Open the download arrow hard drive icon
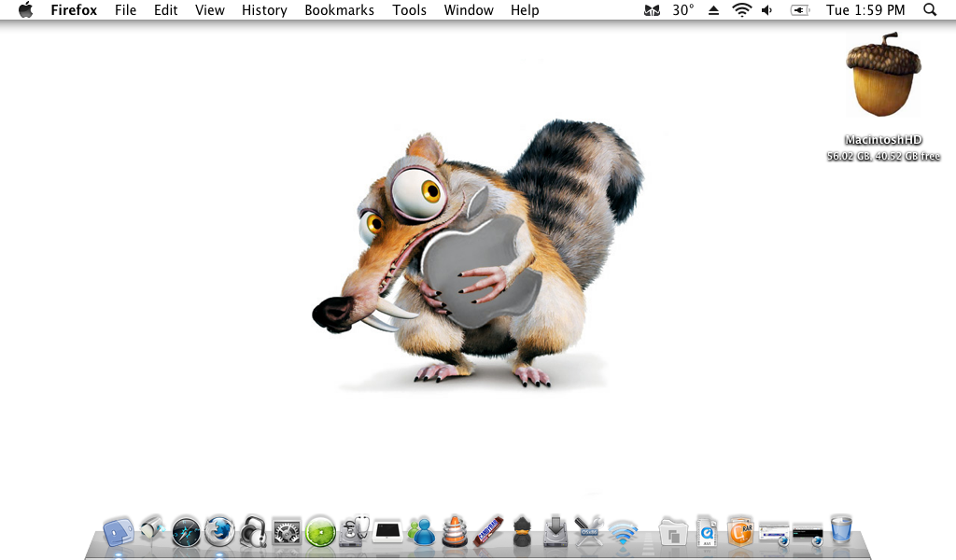This screenshot has height=560, width=956. pos(555,531)
